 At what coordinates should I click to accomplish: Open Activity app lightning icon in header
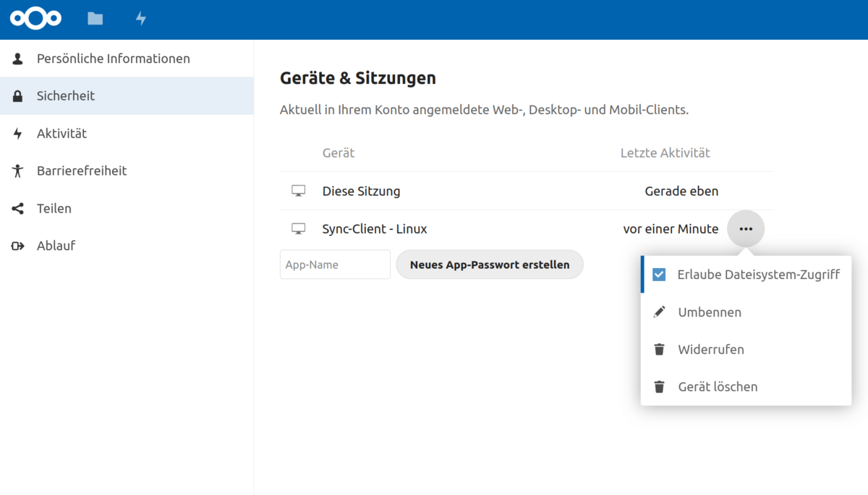tap(141, 19)
